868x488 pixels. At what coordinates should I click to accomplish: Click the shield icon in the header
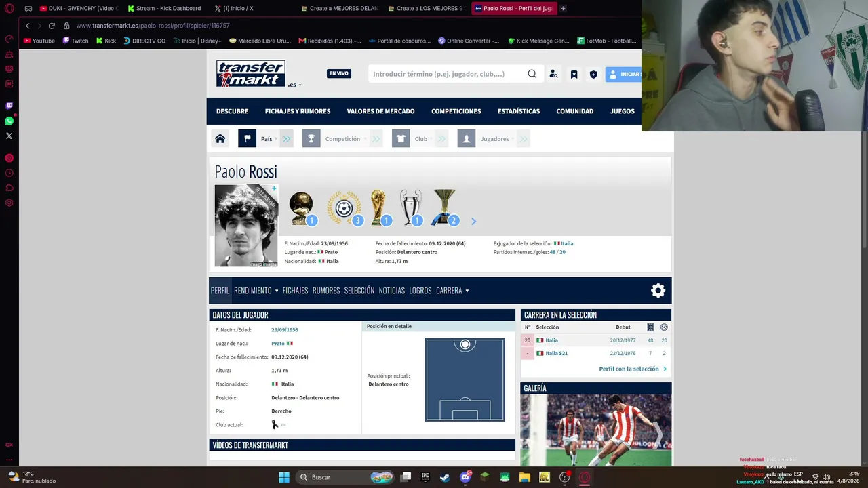click(x=593, y=74)
